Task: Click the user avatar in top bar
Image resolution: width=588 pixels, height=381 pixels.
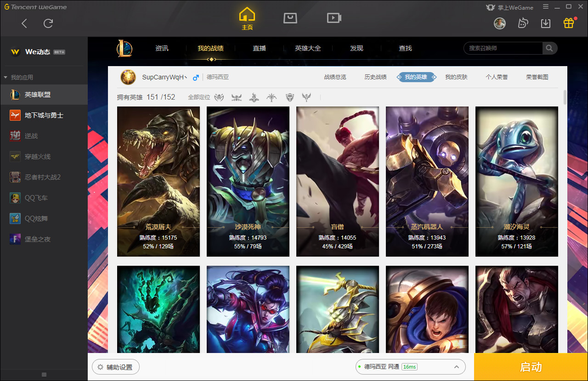Action: (x=500, y=23)
